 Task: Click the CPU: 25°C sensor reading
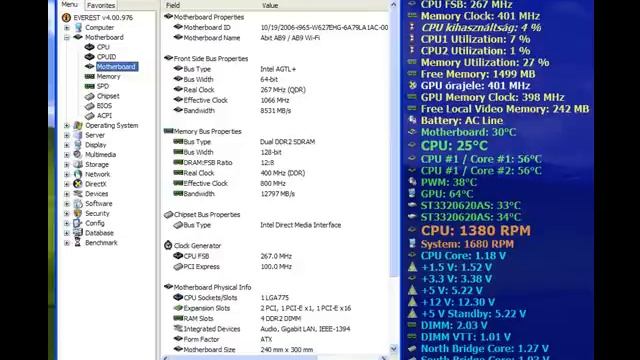454,145
